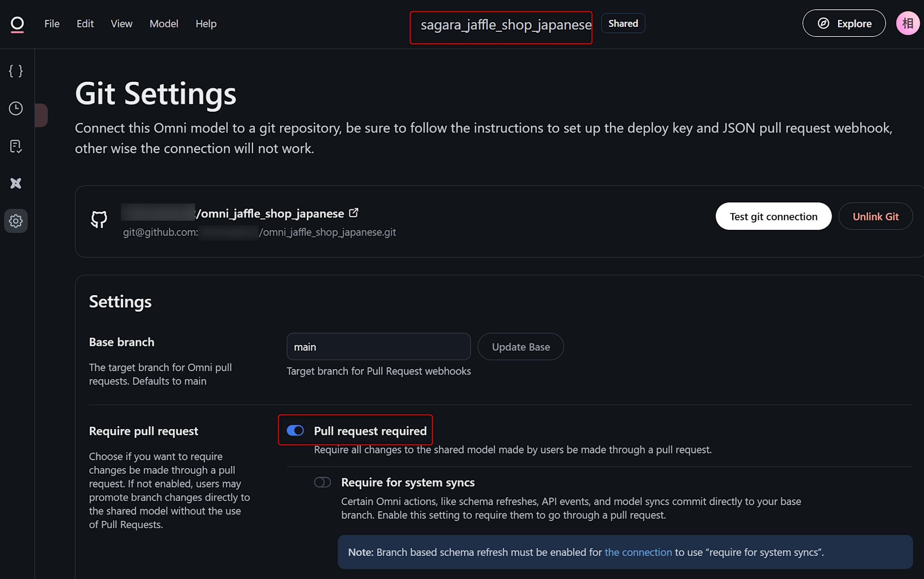
Task: Open the content validator checklist icon
Action: point(16,146)
